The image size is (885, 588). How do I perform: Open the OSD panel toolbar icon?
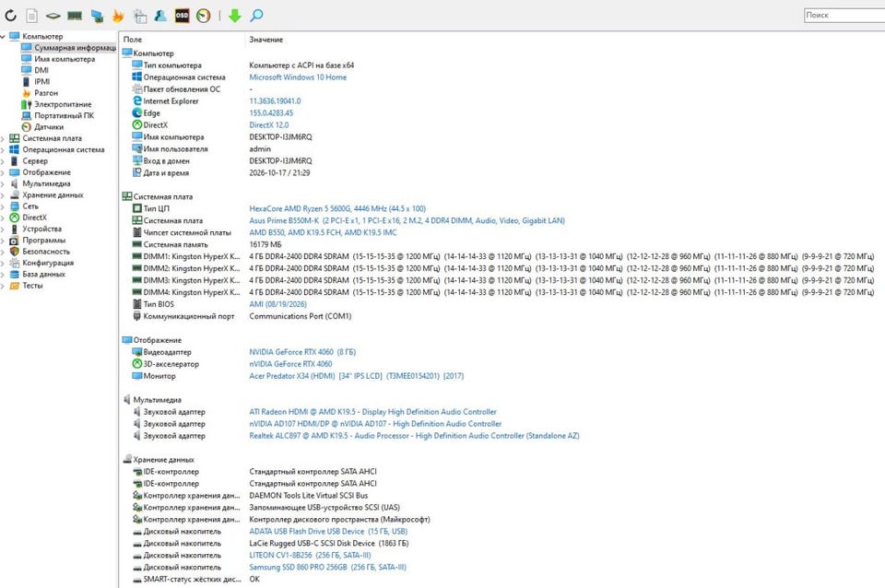coord(182,16)
